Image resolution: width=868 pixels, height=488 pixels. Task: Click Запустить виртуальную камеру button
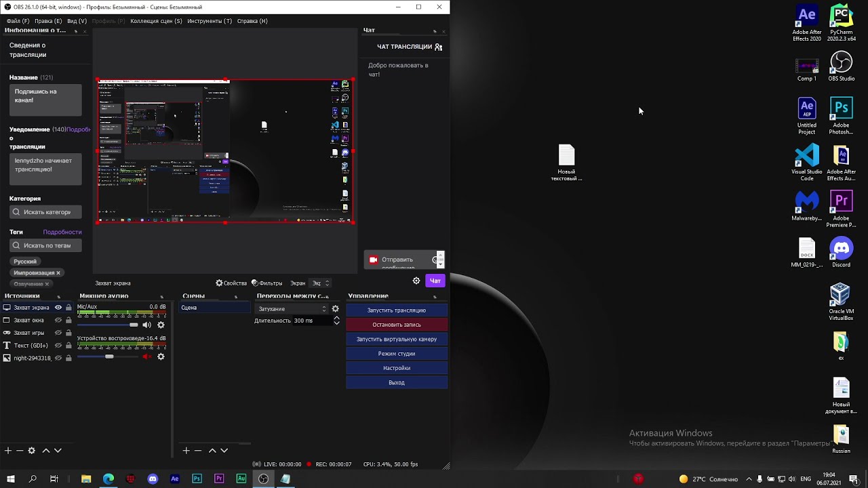tap(397, 339)
